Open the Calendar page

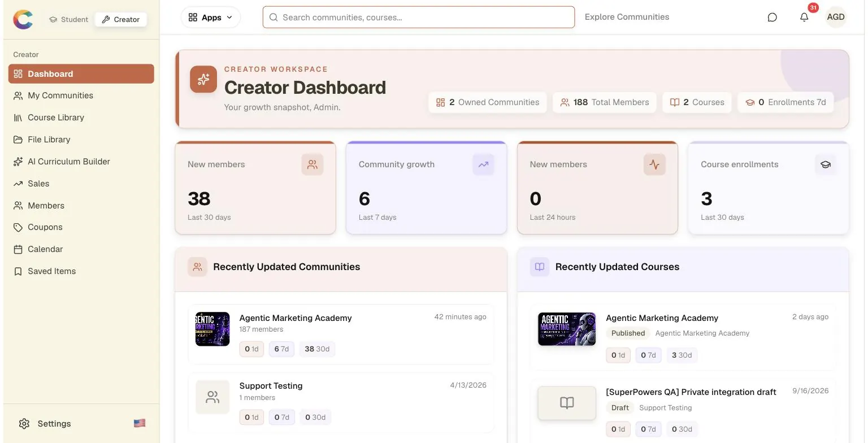tap(81, 249)
